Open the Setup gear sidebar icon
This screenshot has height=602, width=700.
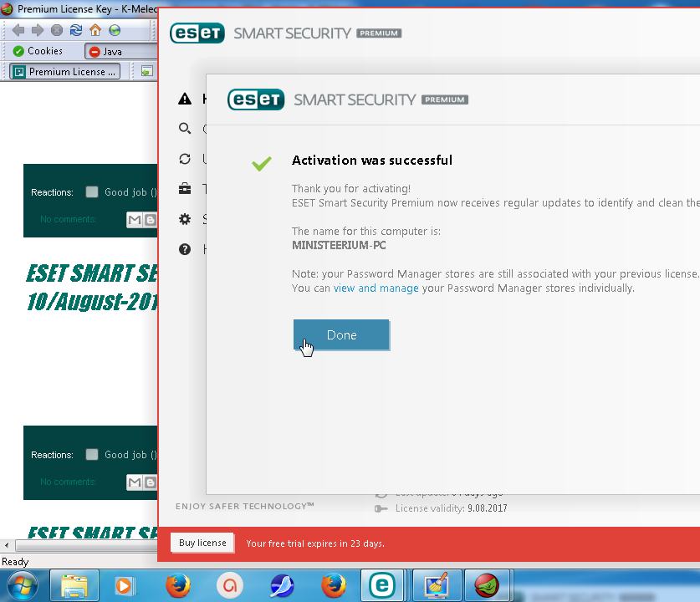pos(185,219)
